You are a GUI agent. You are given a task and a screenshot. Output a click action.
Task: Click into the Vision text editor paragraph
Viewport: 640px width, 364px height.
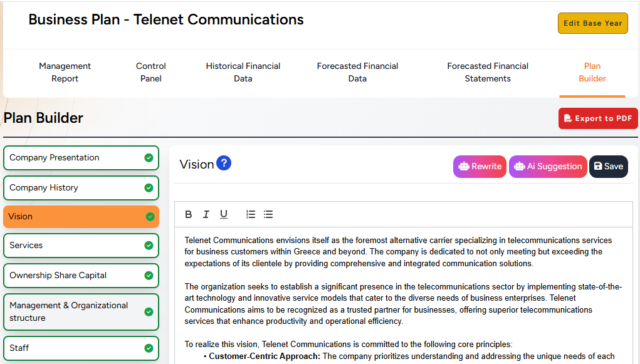click(x=399, y=252)
